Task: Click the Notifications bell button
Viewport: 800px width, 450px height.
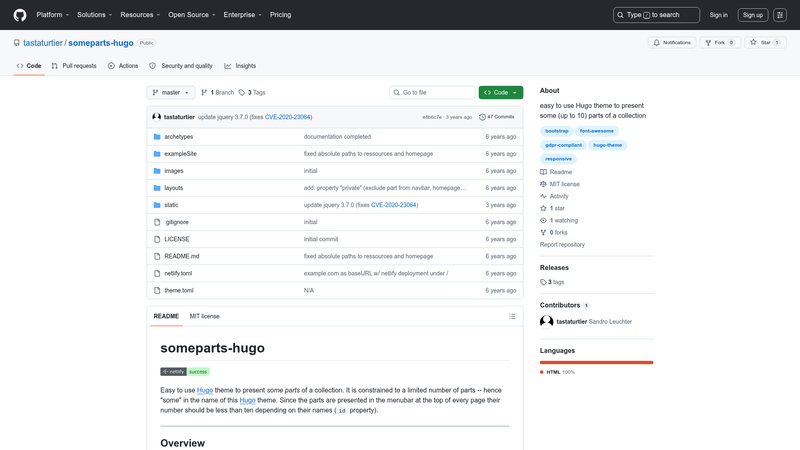Action: point(672,43)
